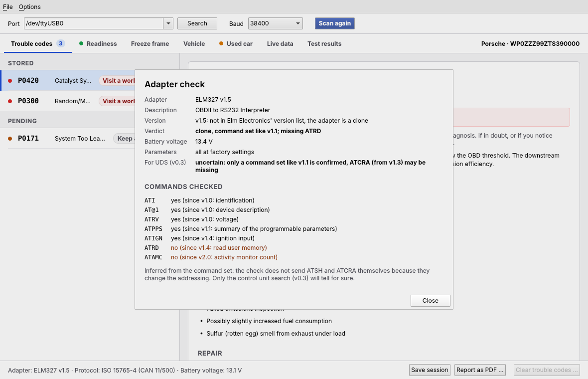Select pending code P0171
Image resolution: width=588 pixels, height=379 pixels.
point(68,138)
